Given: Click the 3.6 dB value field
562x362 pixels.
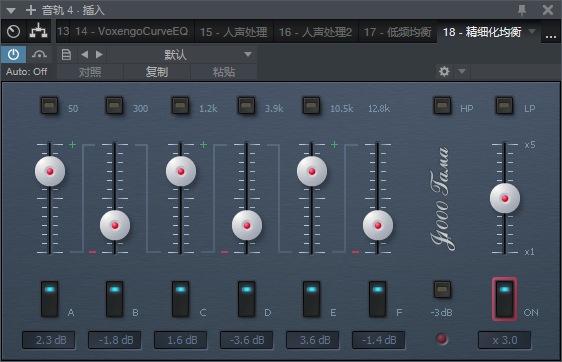Looking at the screenshot, I should click(x=313, y=340).
